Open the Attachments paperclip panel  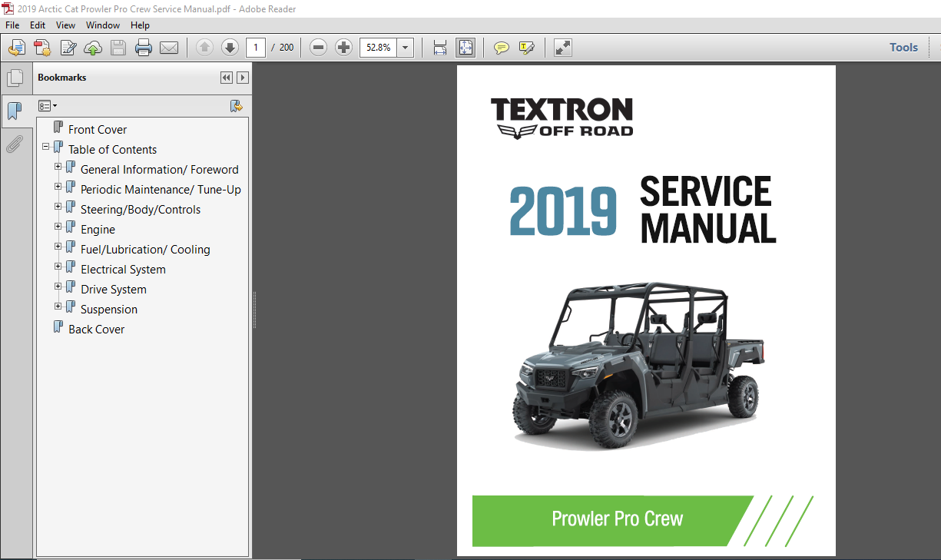tap(15, 144)
